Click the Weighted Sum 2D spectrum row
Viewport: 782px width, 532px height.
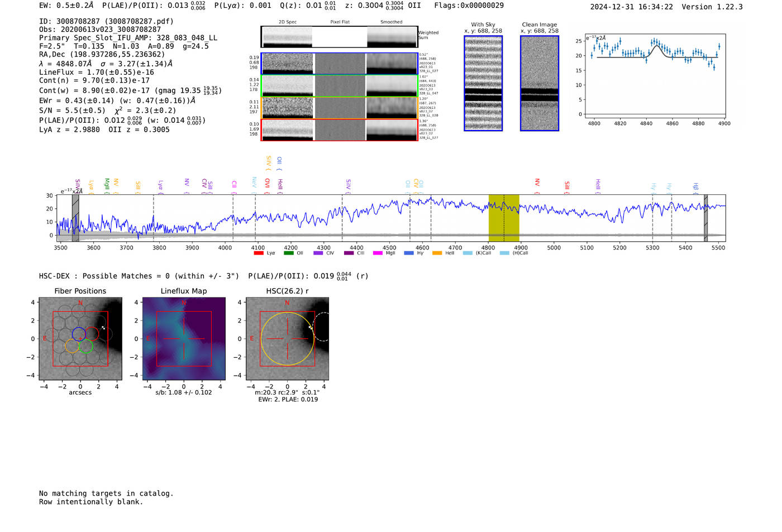pos(339,37)
